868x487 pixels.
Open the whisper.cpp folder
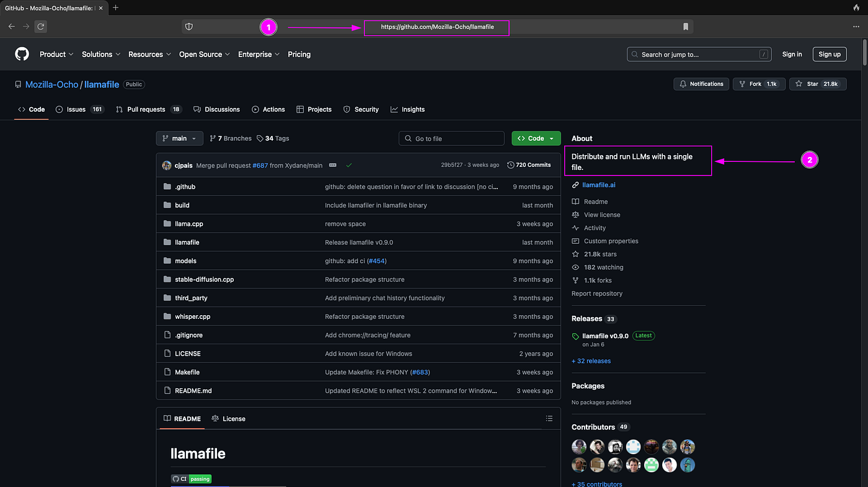[192, 316]
